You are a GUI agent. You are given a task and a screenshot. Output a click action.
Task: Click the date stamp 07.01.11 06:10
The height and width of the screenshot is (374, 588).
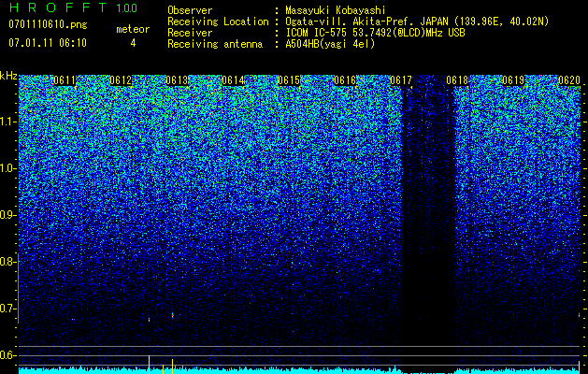pyautogui.click(x=48, y=43)
